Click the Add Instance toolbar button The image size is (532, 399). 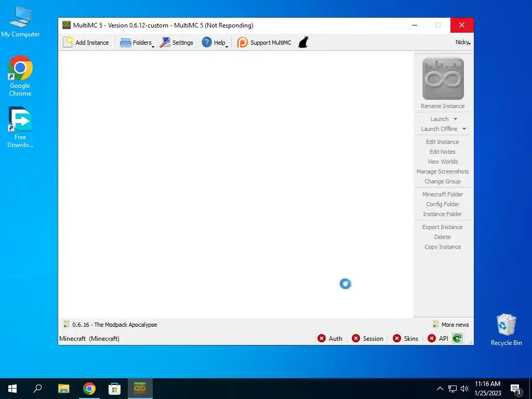[x=86, y=43]
